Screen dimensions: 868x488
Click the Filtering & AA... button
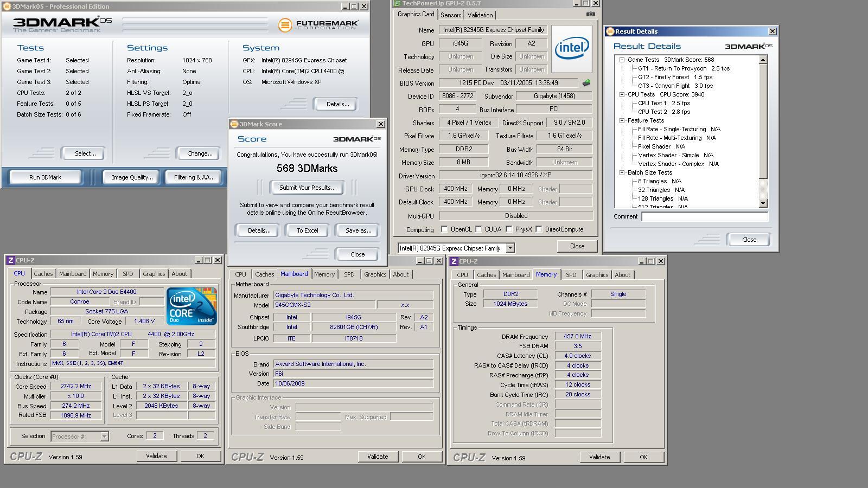pos(194,177)
